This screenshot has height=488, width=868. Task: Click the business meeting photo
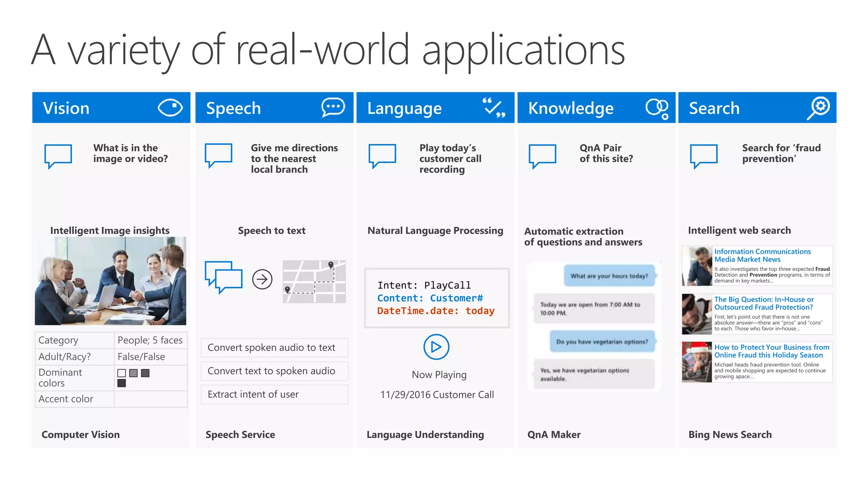[x=111, y=281]
